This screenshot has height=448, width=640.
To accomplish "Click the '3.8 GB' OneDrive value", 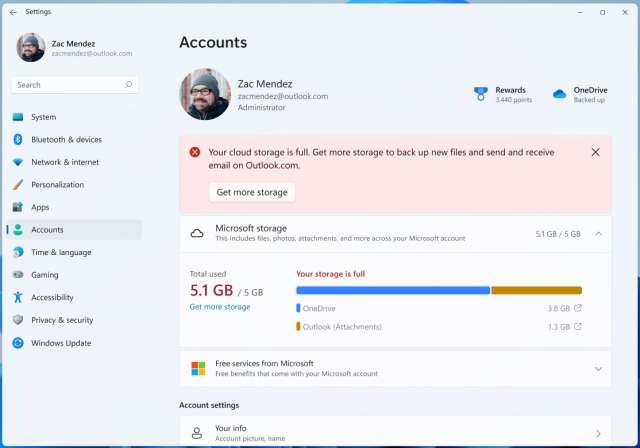I will click(558, 308).
